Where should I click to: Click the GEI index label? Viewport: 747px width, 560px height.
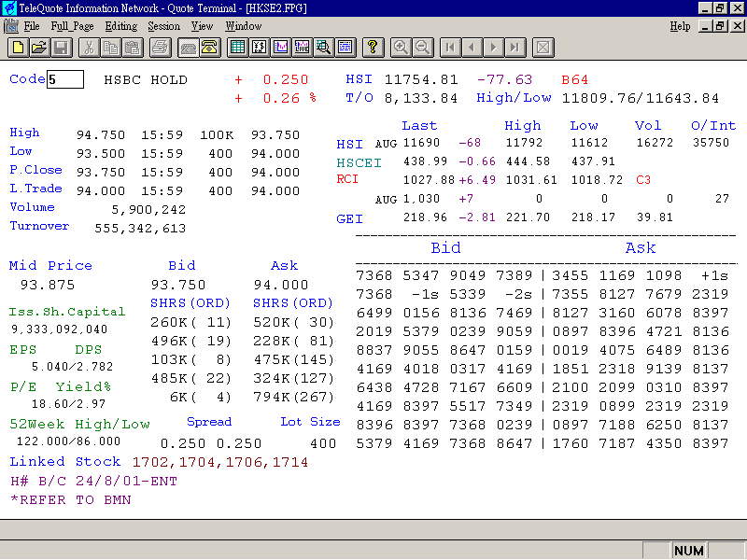point(349,219)
